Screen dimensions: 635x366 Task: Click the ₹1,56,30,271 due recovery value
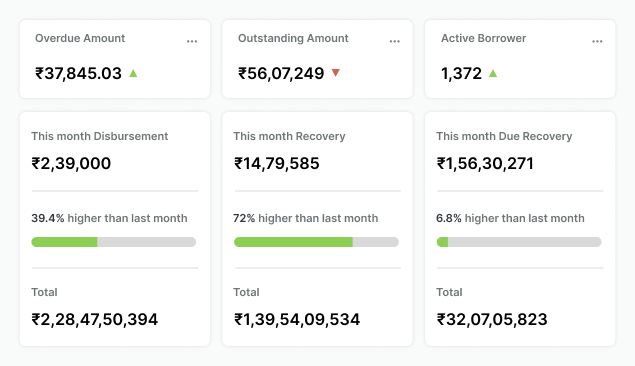pyautogui.click(x=485, y=164)
